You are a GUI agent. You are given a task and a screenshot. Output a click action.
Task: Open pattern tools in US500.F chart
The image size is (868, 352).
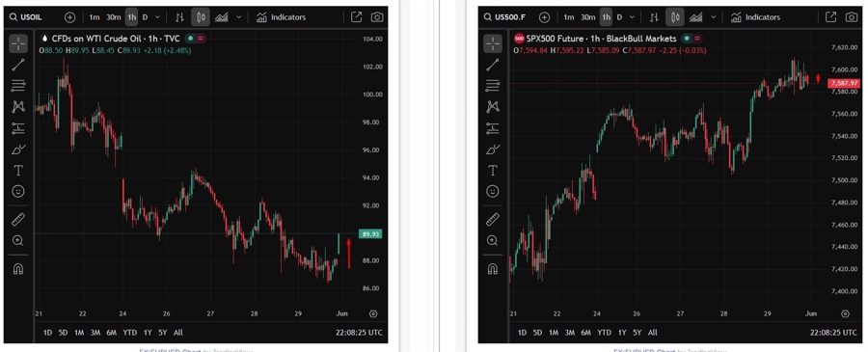[493, 107]
